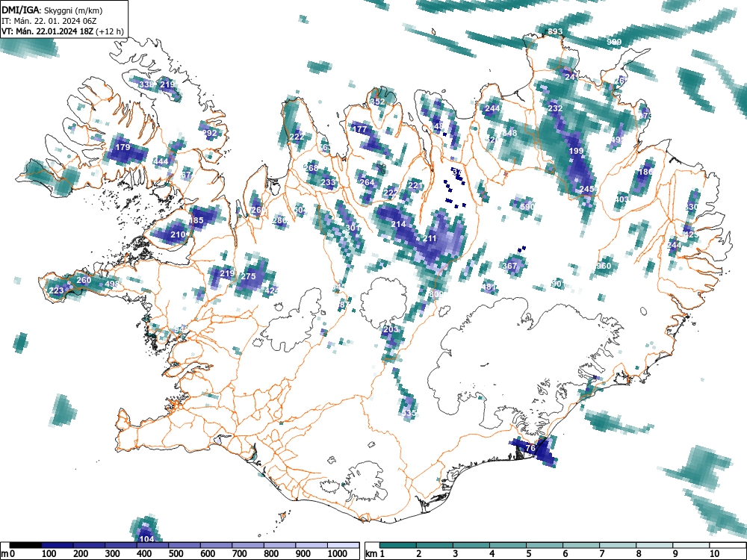Click the black 0–100 m legend swatch
747x560 pixels.
point(25,545)
